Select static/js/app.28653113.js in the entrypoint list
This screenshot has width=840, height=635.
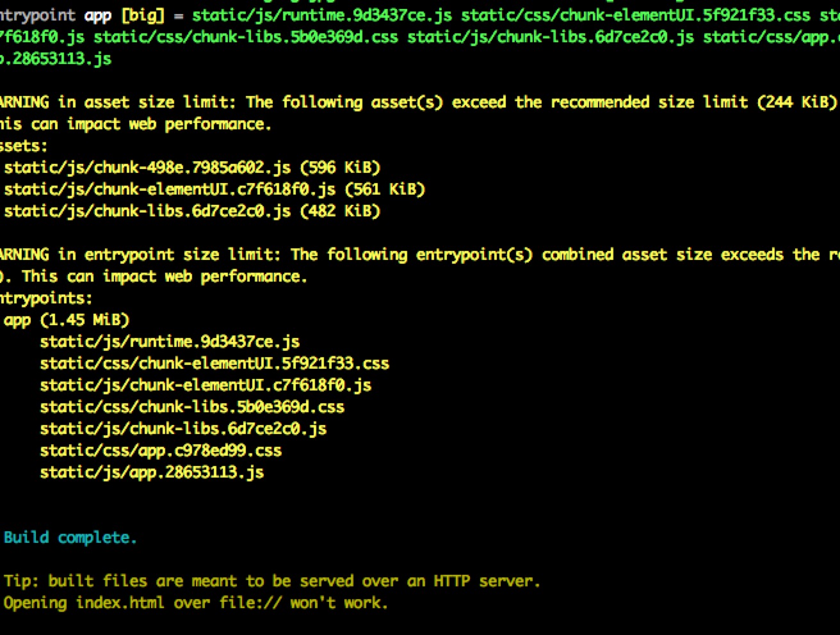152,472
